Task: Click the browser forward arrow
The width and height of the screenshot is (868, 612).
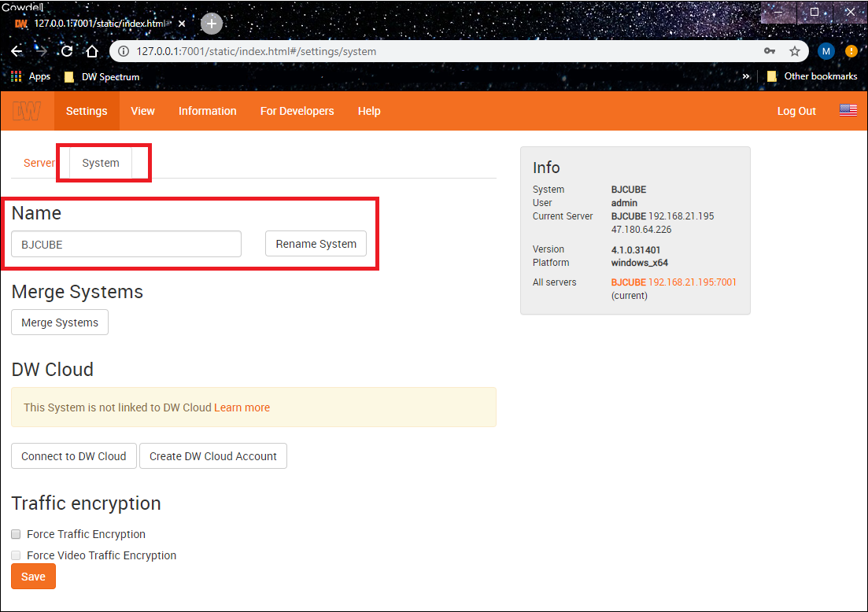Action: click(42, 51)
